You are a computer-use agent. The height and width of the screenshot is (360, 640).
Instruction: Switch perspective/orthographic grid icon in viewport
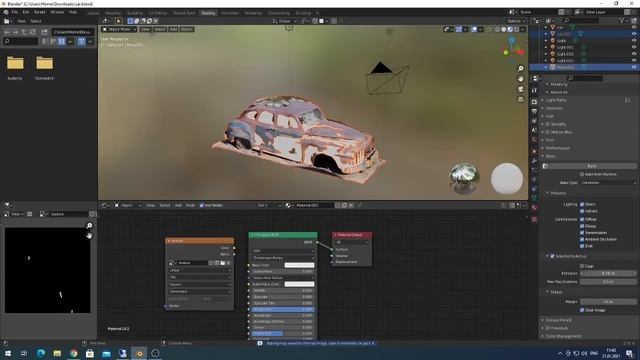point(520,100)
